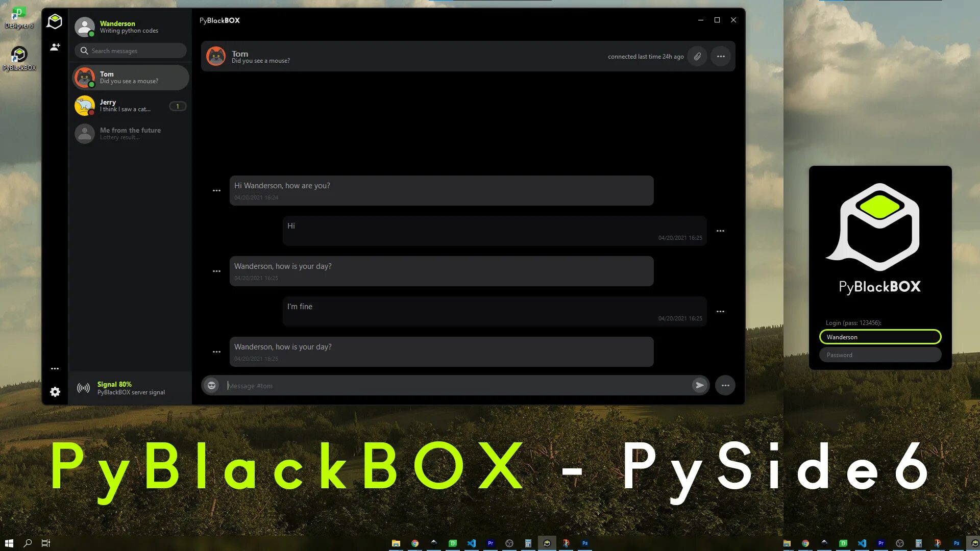Select 'Me from the future' conversation
Screen dimensions: 980x551
pyautogui.click(x=130, y=134)
